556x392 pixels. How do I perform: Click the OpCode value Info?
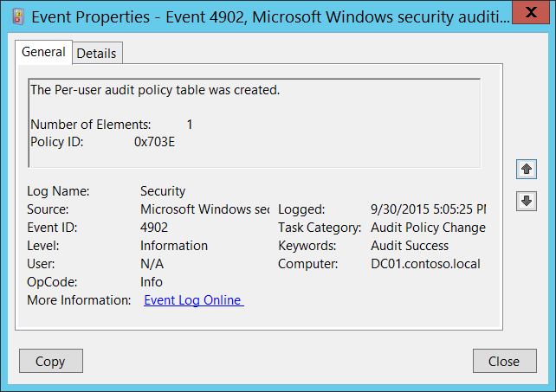tap(152, 282)
